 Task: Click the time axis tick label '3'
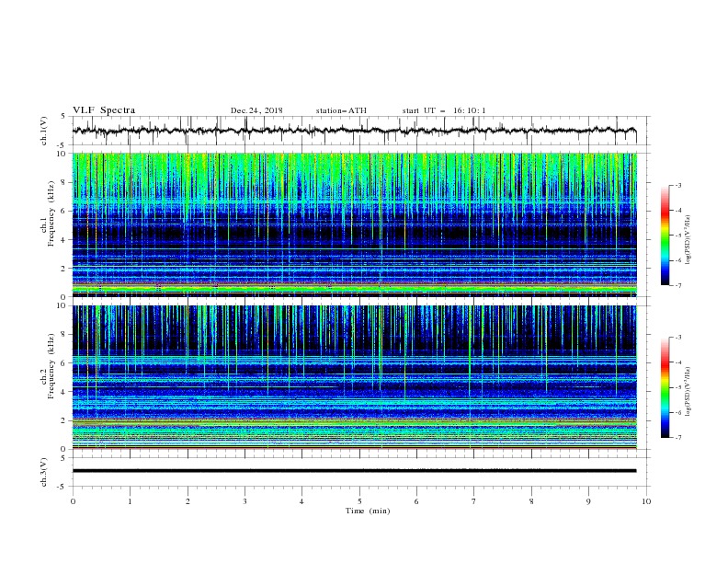245,501
